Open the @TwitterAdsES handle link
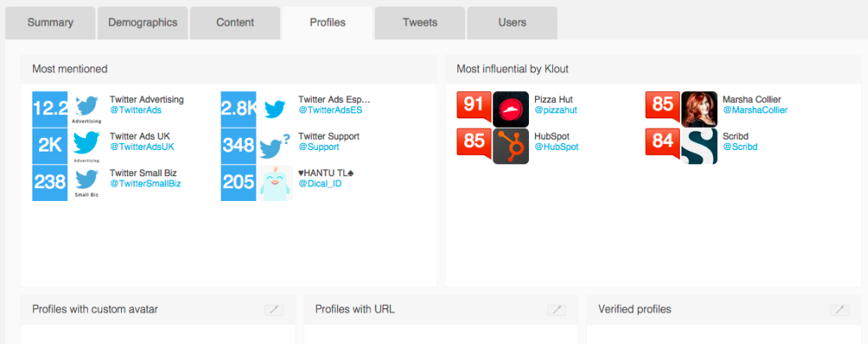This screenshot has height=344, width=868. pos(331,110)
